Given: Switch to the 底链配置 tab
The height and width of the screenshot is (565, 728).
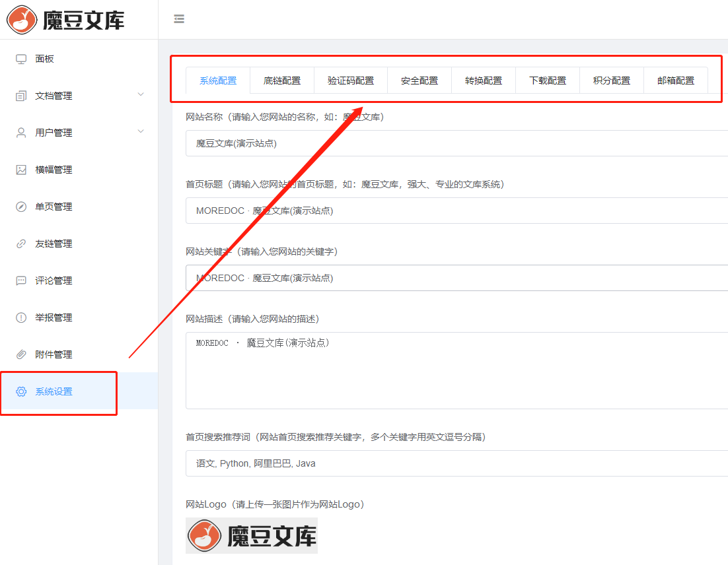Looking at the screenshot, I should coord(282,81).
